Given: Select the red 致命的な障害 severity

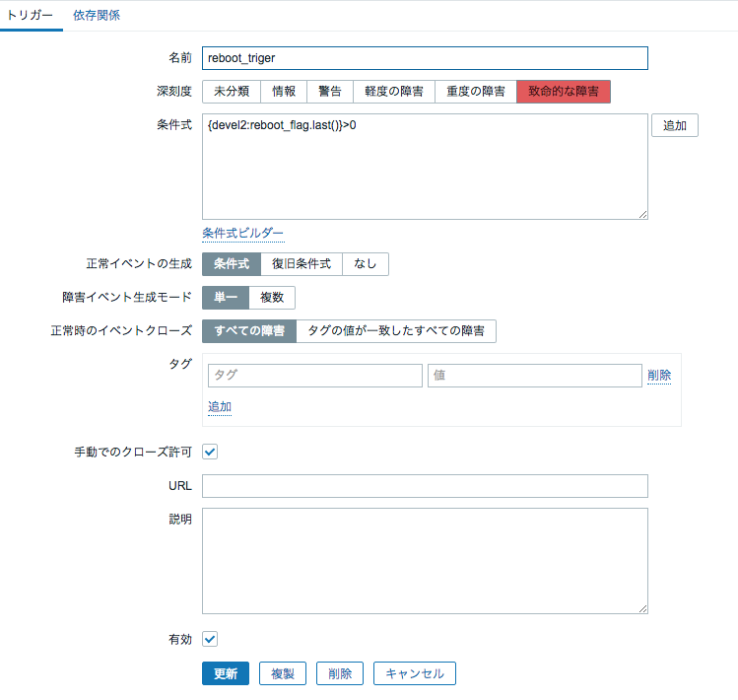Looking at the screenshot, I should 564,92.
